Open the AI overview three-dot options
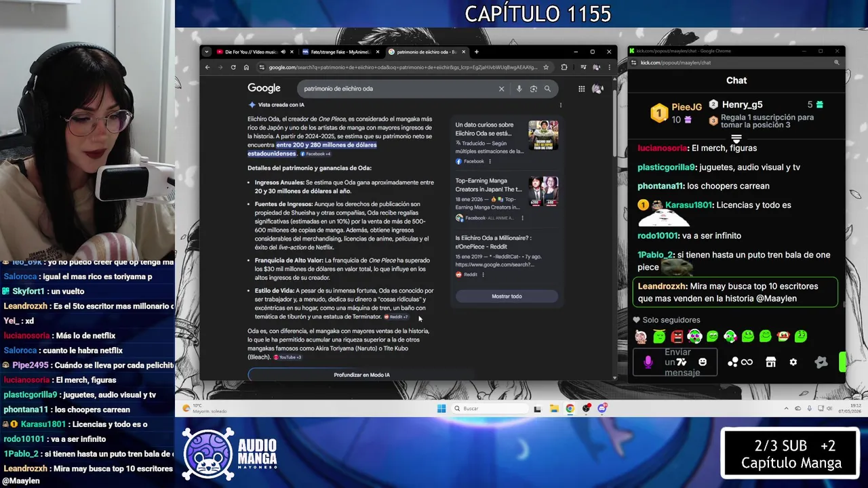Screen dimensions: 868x488 (x=561, y=105)
